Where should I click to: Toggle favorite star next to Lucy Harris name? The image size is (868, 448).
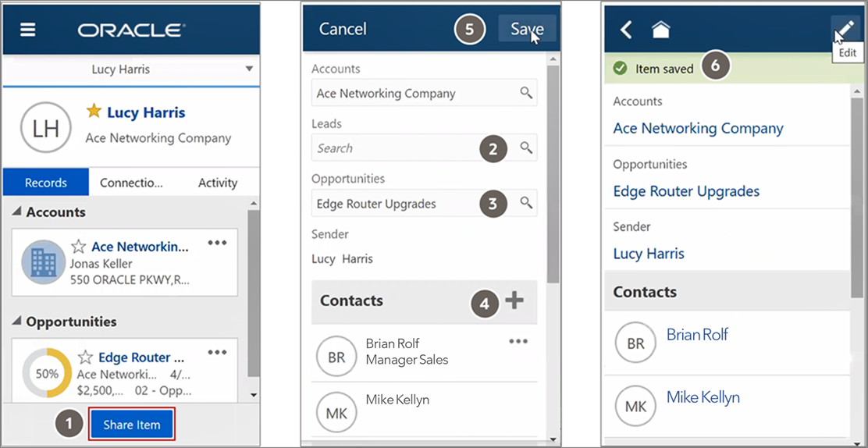(94, 112)
